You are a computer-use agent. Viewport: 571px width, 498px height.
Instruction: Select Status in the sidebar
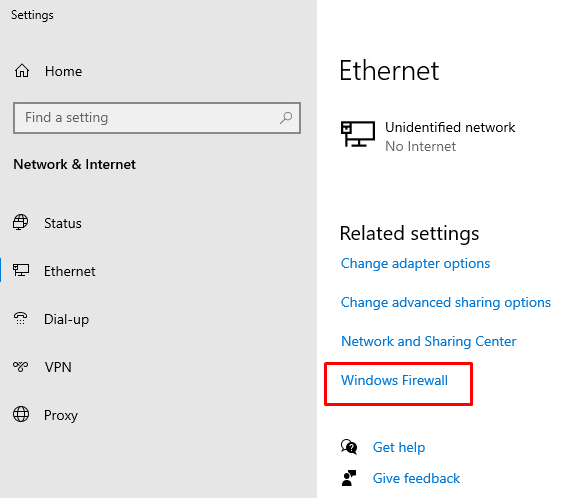click(63, 223)
